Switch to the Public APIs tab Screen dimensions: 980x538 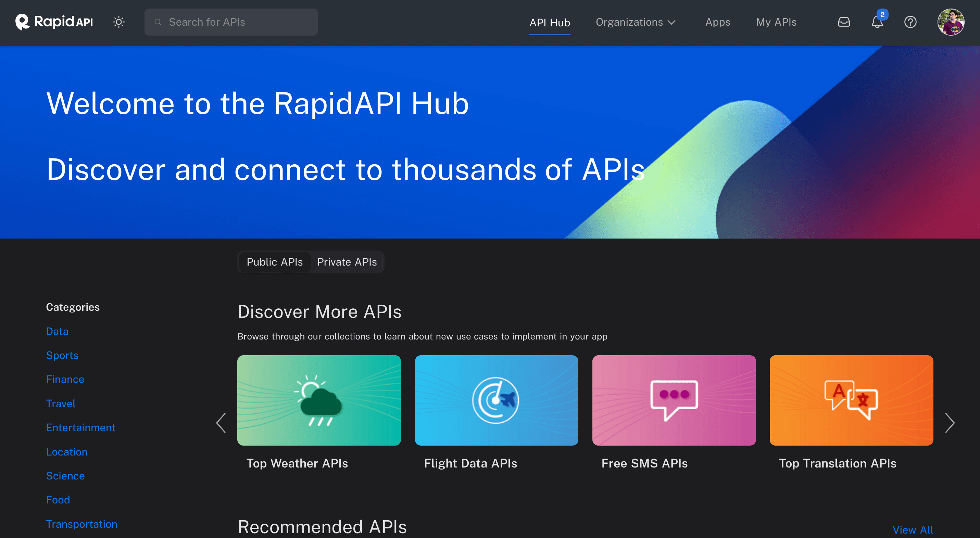[x=275, y=261]
